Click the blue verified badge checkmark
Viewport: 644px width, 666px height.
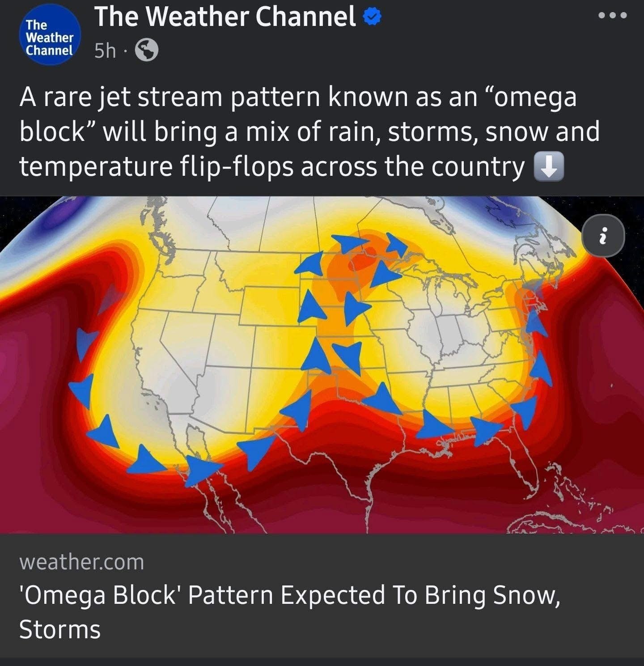click(x=372, y=17)
